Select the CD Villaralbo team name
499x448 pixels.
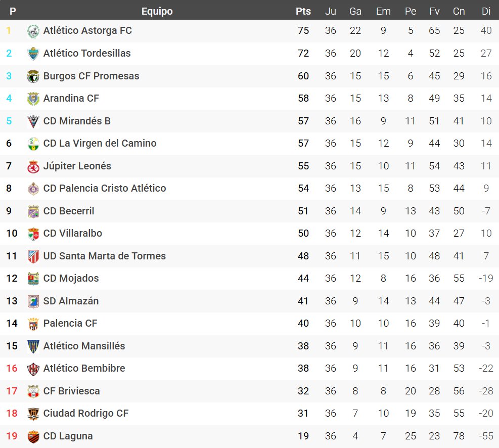(x=73, y=233)
